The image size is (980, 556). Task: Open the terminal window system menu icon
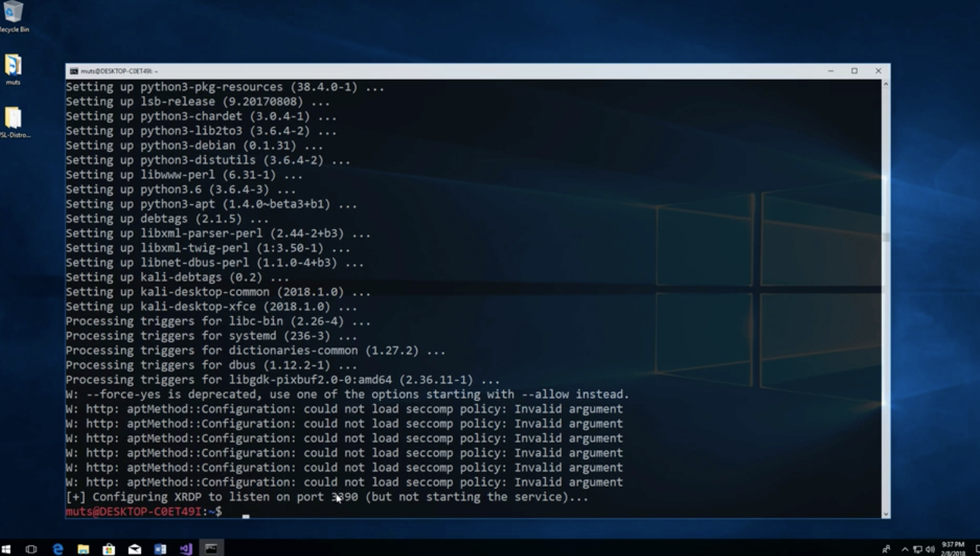(74, 71)
